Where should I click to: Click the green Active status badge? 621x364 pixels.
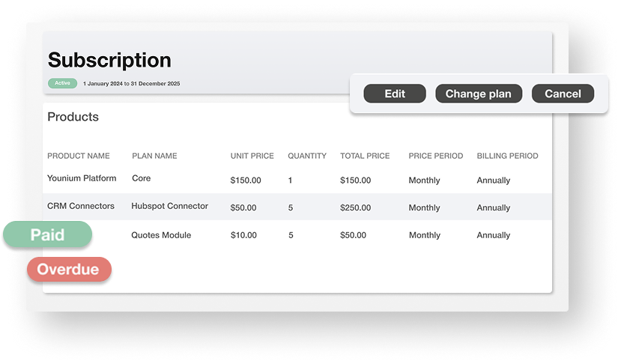pyautogui.click(x=62, y=83)
